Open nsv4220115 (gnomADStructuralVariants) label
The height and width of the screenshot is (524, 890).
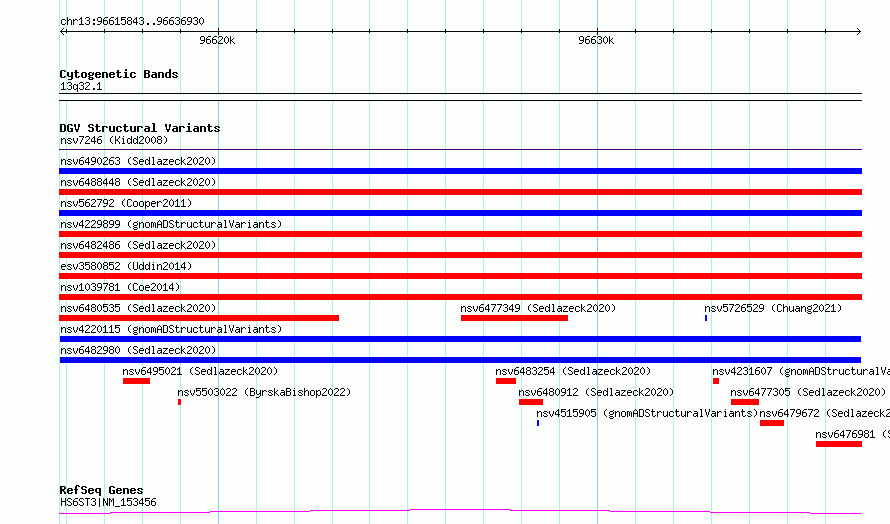coord(171,329)
